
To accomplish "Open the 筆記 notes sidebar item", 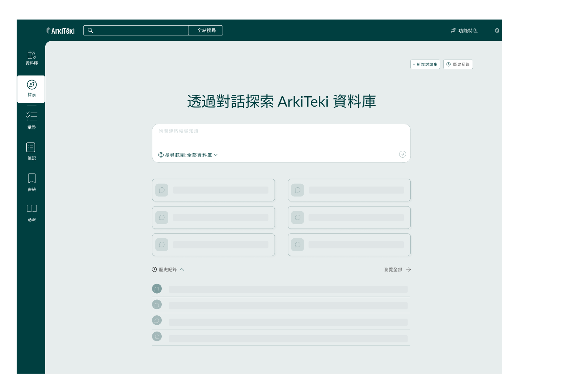I will pos(32,151).
